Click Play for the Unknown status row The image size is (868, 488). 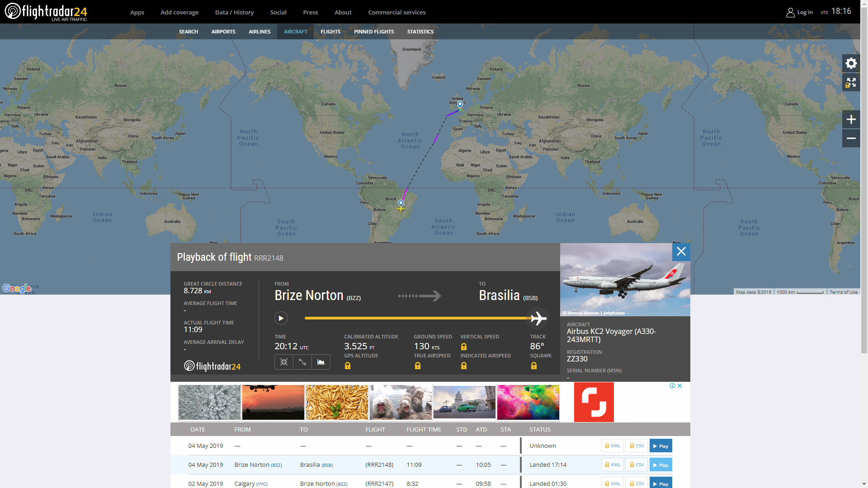coord(660,446)
